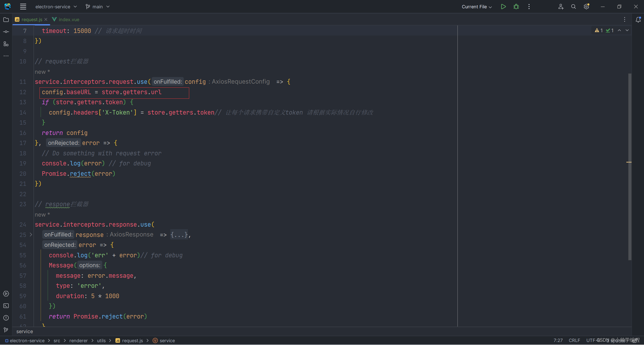Open the Problems tool window
This screenshot has height=345, width=644.
pos(6,318)
